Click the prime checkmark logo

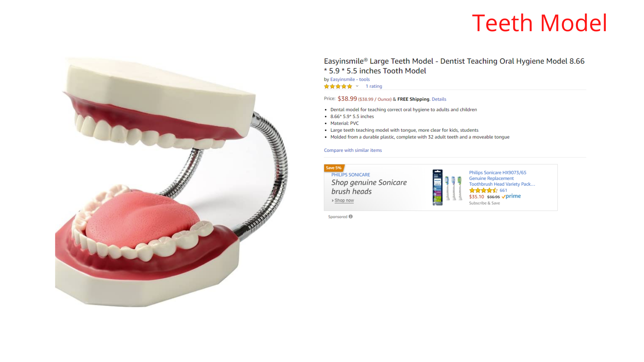(x=511, y=196)
